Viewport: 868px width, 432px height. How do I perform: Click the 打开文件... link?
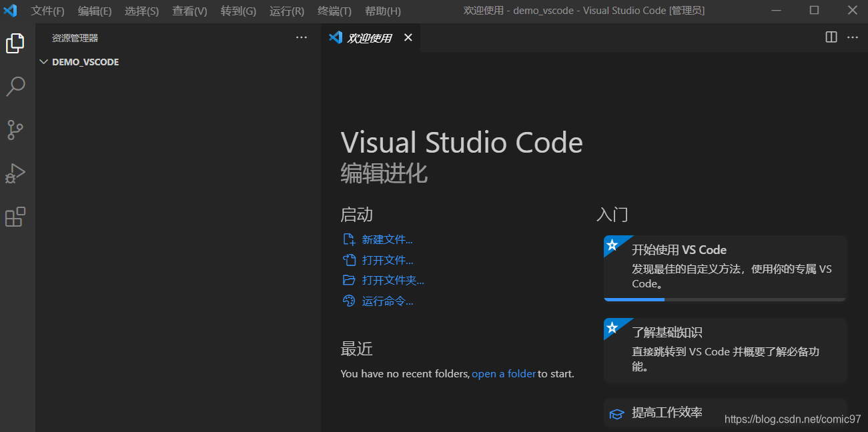[388, 260]
